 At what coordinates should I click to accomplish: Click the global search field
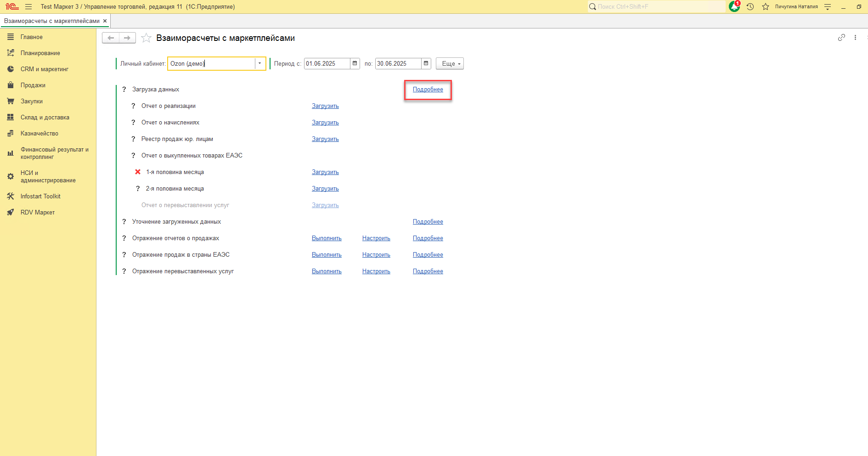(657, 6)
